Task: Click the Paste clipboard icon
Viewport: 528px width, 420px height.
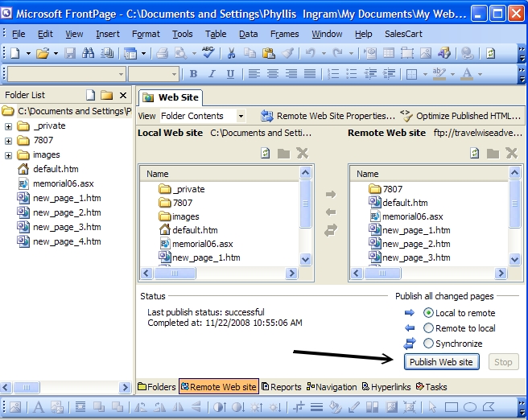Action: pyautogui.click(x=268, y=53)
